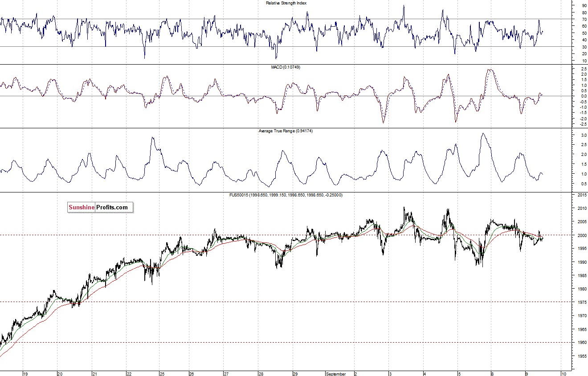Click the RSI axis value 30
588x376 pixels.
point(584,47)
